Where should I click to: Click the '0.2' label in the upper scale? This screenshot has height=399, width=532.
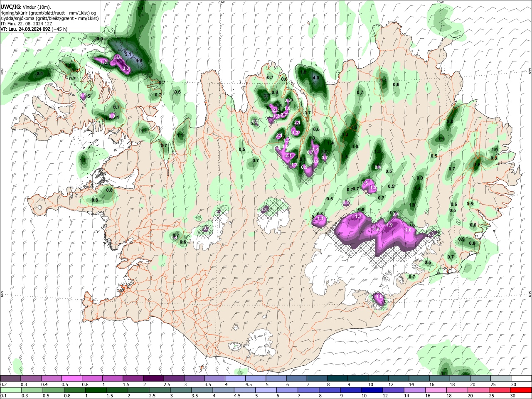tap(4, 384)
